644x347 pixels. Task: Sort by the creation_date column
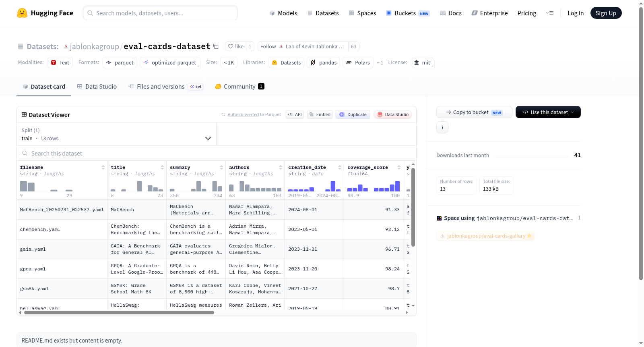tap(340, 167)
